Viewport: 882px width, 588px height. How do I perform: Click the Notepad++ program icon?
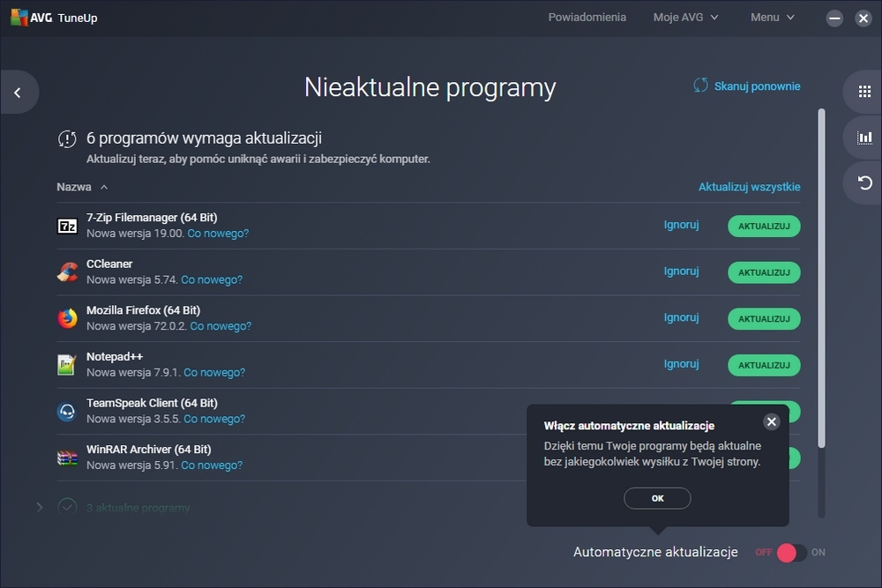click(67, 364)
